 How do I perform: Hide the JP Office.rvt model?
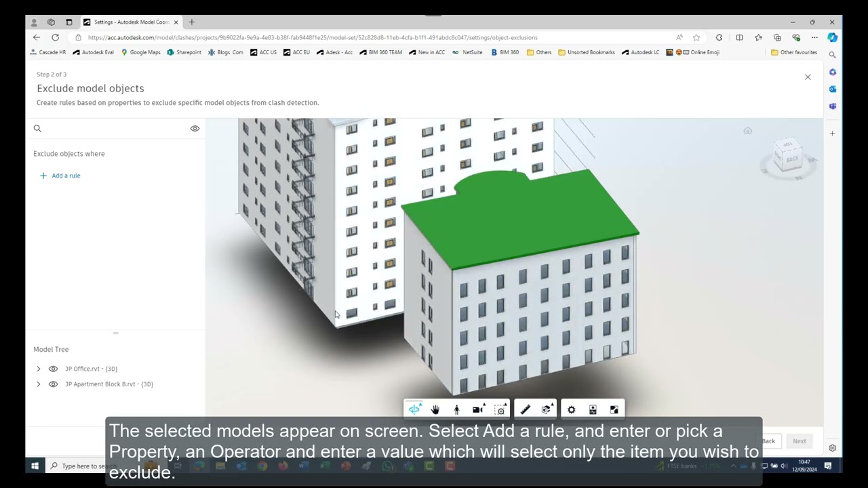(53, 369)
